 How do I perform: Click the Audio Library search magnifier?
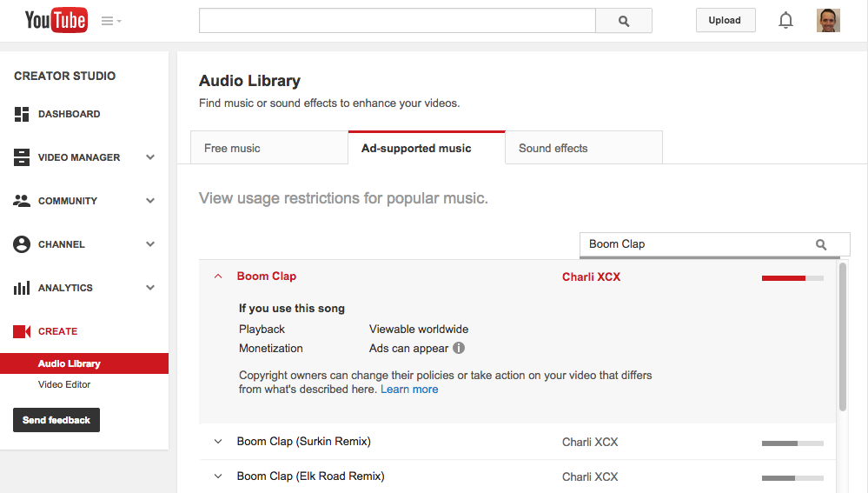(821, 244)
